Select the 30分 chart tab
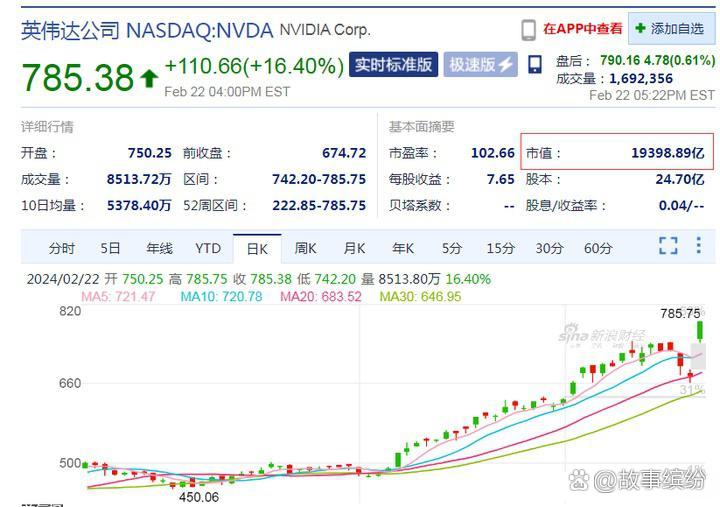The image size is (720, 507). [x=549, y=248]
